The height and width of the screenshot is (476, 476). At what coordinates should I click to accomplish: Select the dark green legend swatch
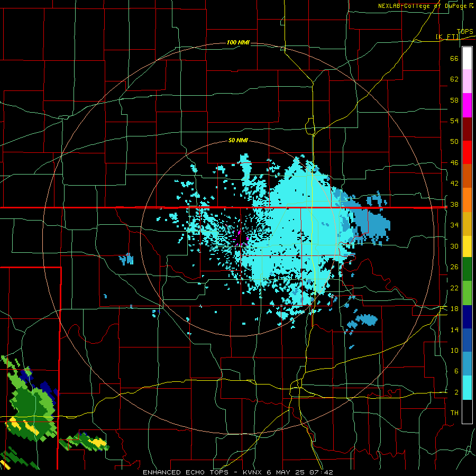click(467, 269)
